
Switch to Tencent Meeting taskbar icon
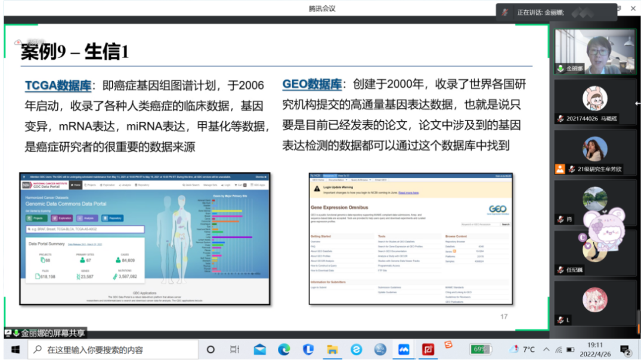404,349
